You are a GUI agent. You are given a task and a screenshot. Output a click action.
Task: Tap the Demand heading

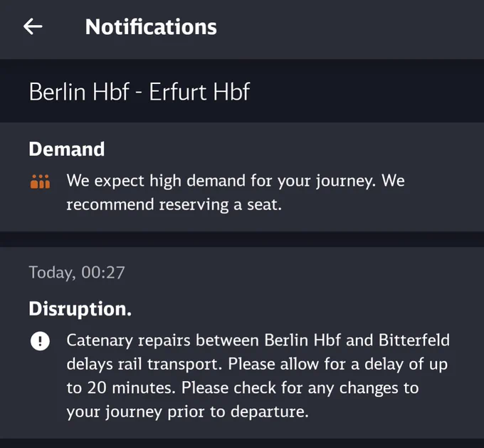coord(67,149)
